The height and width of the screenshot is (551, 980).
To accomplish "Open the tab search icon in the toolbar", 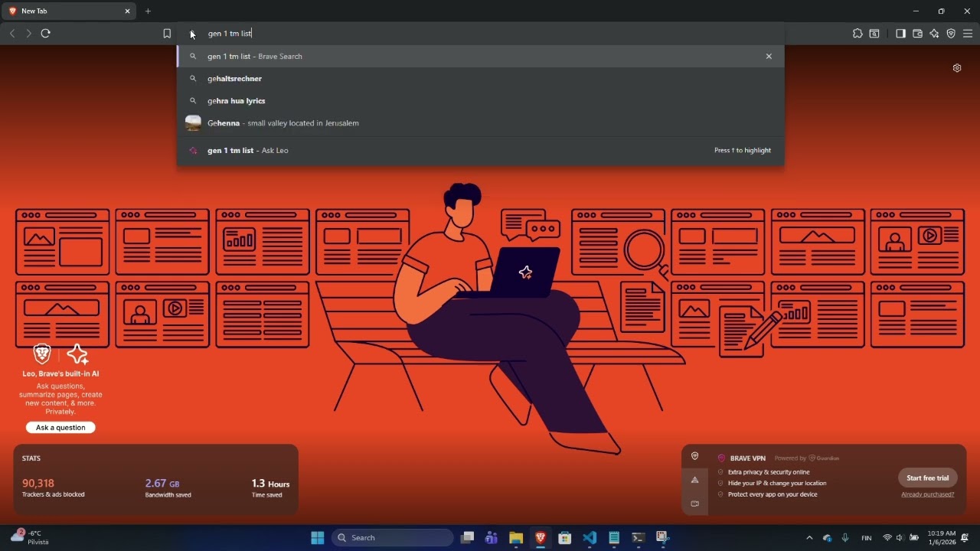I will [874, 34].
